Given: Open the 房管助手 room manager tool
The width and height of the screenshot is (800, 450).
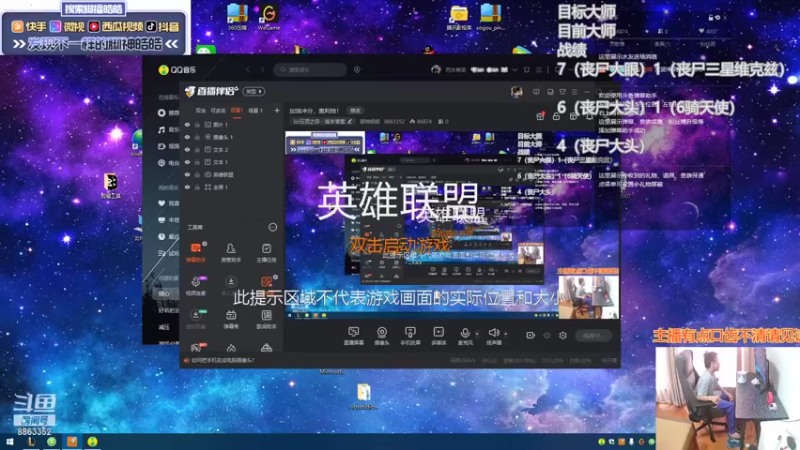Looking at the screenshot, I should point(231,252).
